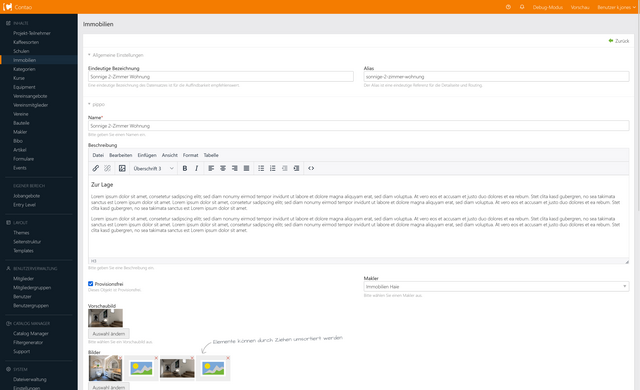Viewport: 640px width, 390px height.
Task: Insert a numbered list
Action: pos(273,168)
